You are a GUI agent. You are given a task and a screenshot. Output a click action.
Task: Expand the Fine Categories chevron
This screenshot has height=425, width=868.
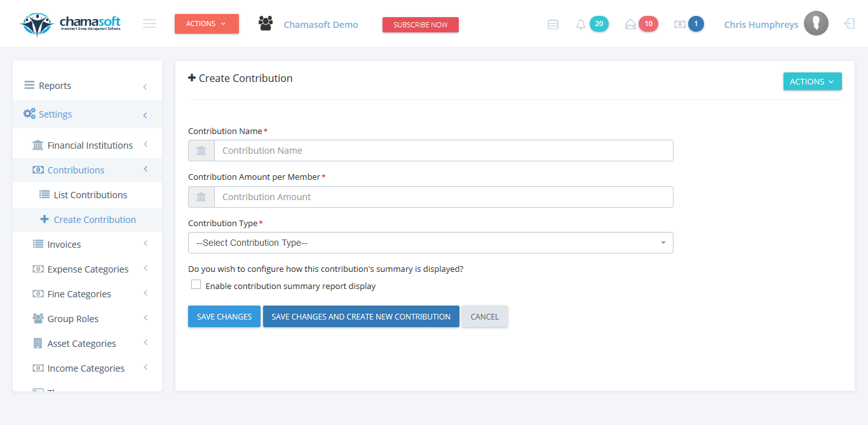pyautogui.click(x=146, y=293)
